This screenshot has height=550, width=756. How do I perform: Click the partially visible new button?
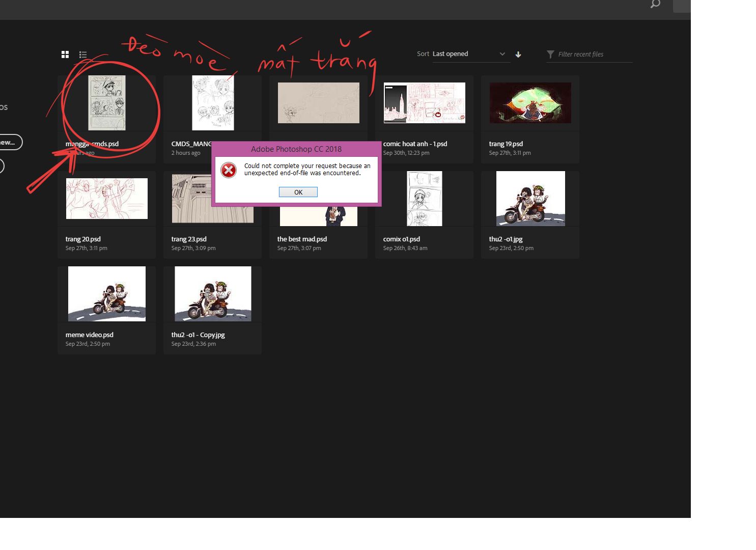pyautogui.click(x=10, y=142)
